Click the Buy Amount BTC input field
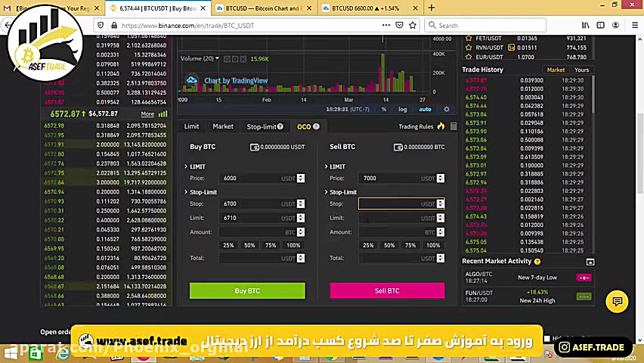 [x=262, y=232]
